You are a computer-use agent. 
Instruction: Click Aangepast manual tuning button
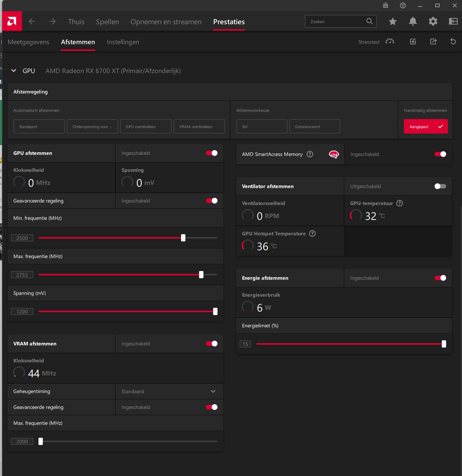(426, 126)
